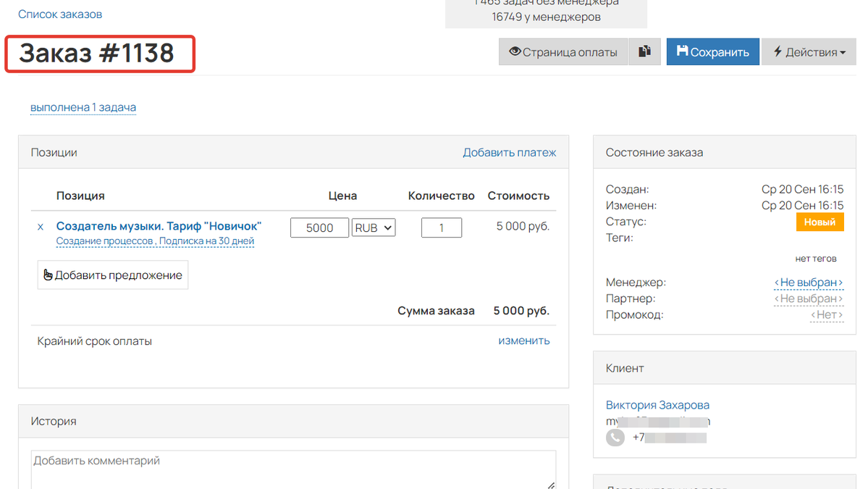Open the Список заказов link
The image size is (868, 489).
60,14
